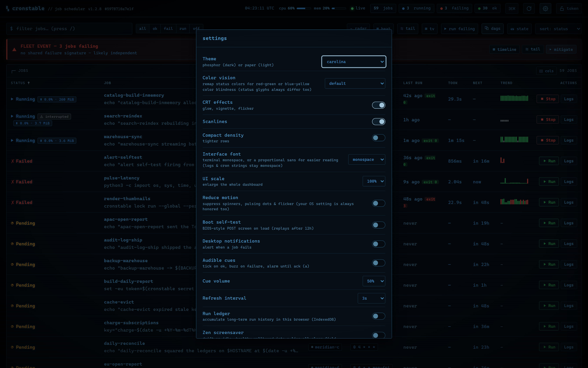Open the command palette ⌘K icon
588x368 pixels.
click(x=512, y=9)
